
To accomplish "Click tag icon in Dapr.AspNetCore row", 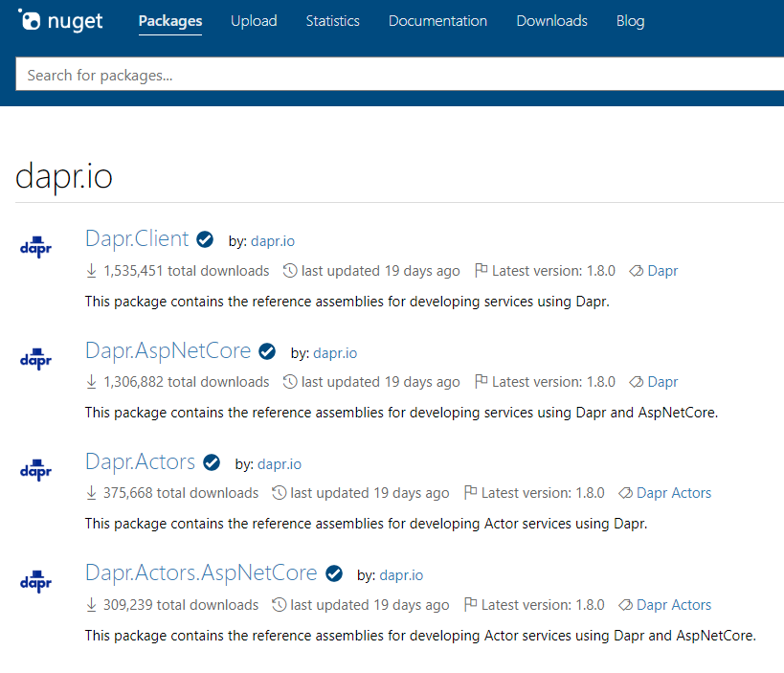I will tap(636, 382).
